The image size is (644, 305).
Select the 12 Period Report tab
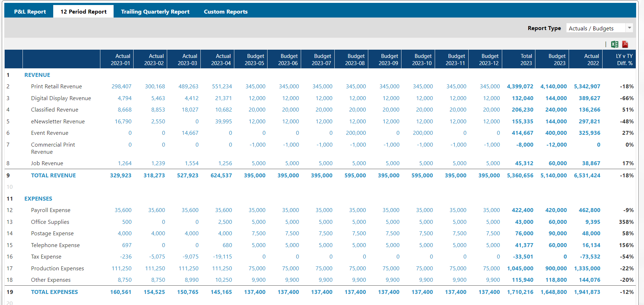(x=83, y=11)
